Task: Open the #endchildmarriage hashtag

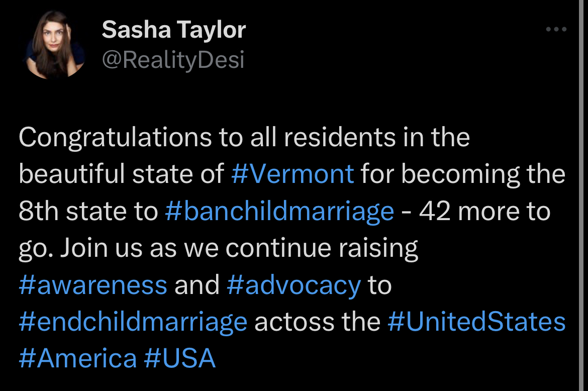Action: coord(133,322)
